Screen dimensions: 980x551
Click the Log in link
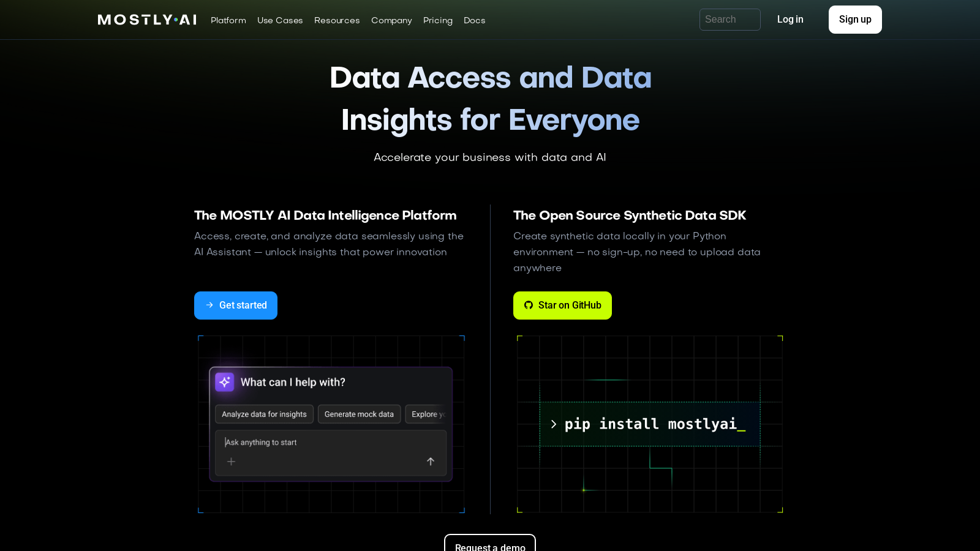tap(790, 19)
